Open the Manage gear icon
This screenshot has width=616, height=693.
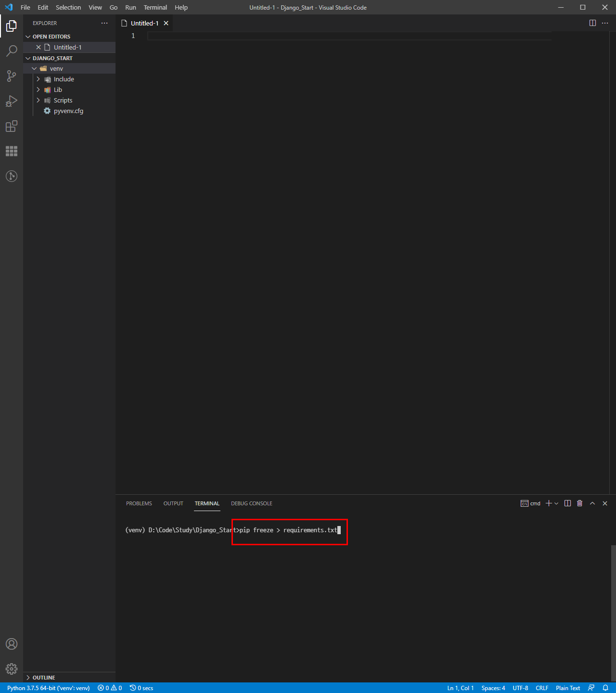12,669
